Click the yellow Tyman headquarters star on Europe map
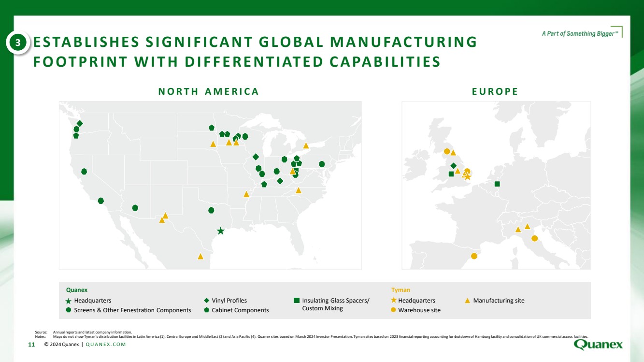 [x=467, y=177]
